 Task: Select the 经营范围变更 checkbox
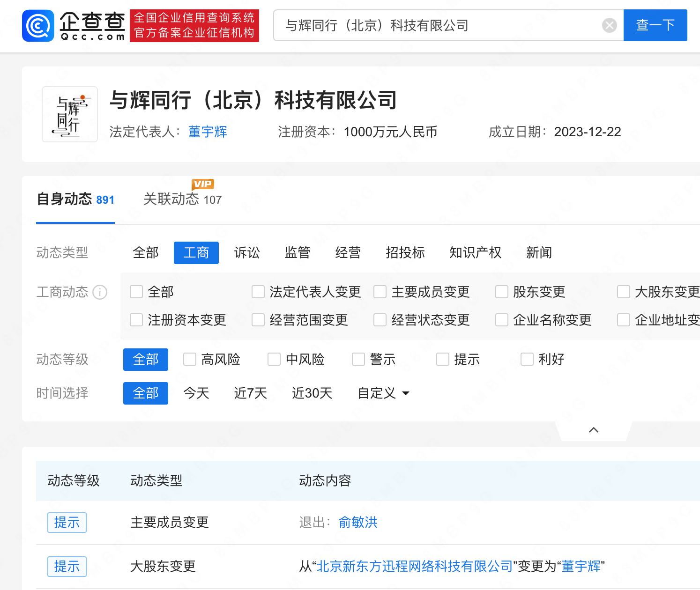coord(258,320)
